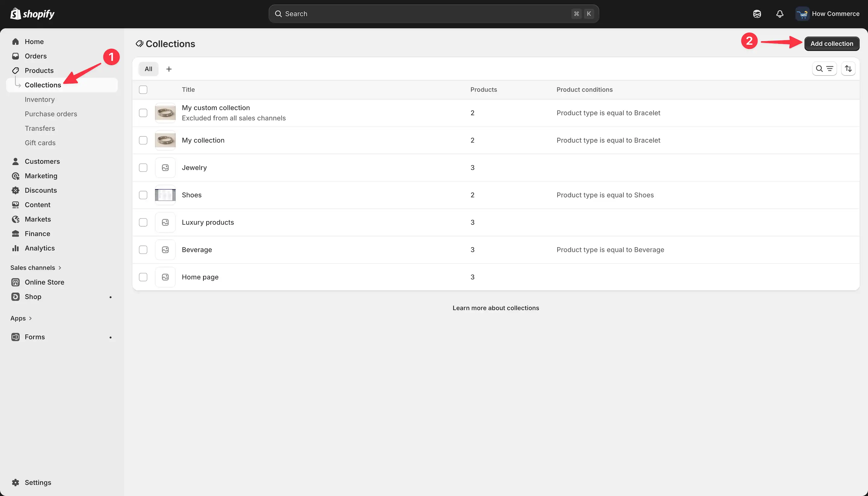Focus the top Search field

434,14
